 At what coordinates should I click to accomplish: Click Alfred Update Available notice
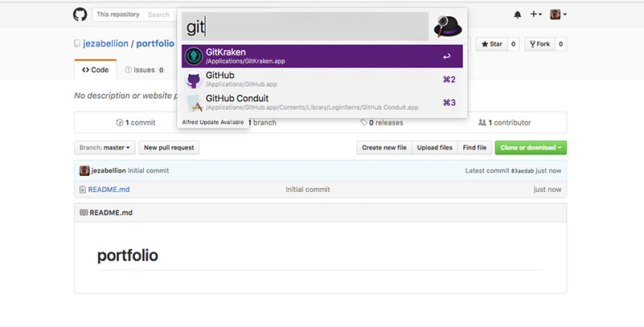tap(213, 122)
